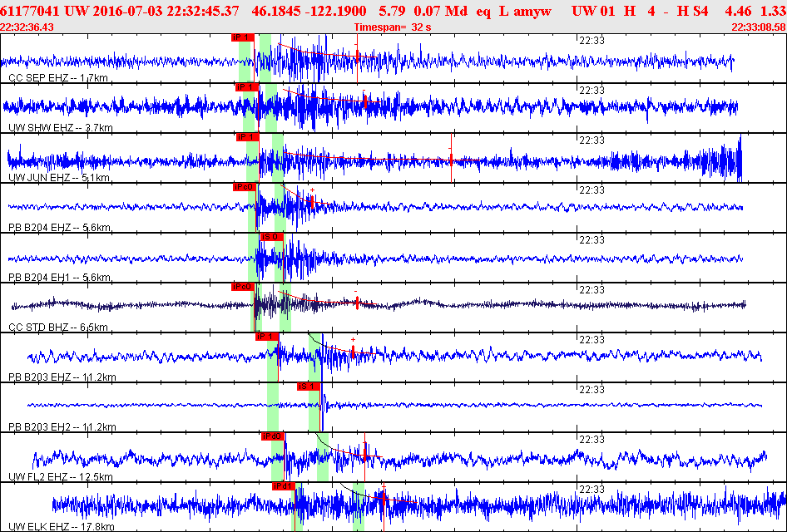
Task: Select the iP 1 pick flag on PB B203 EHZ trace
Action: pyautogui.click(x=266, y=337)
